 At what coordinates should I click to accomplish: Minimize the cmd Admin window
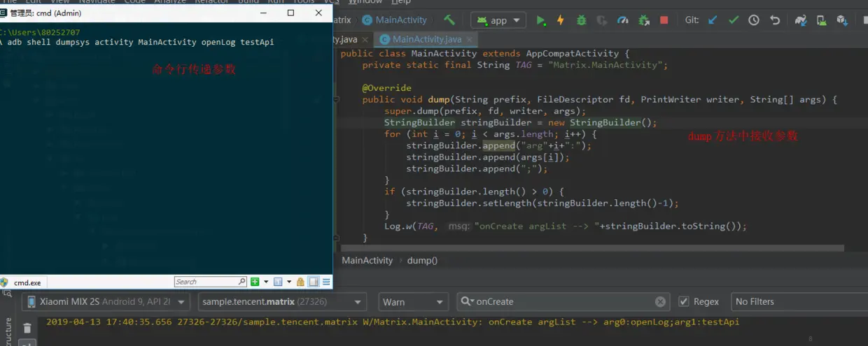point(263,13)
